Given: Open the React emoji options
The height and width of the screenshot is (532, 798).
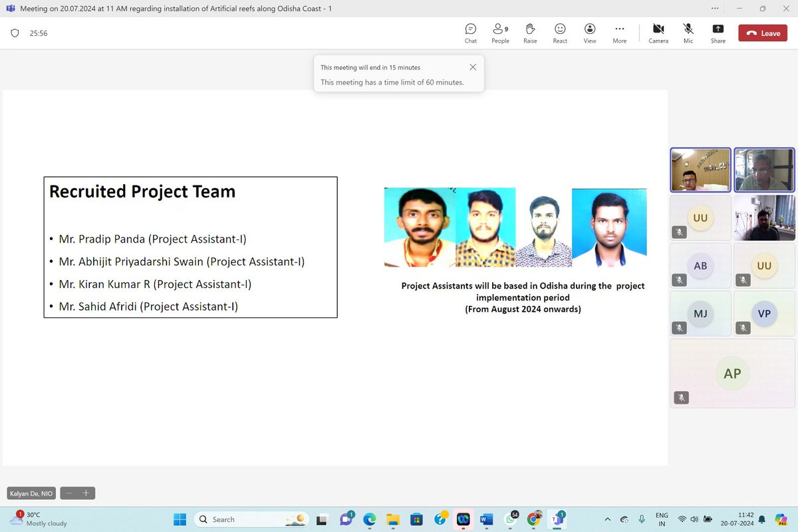Looking at the screenshot, I should [x=560, y=33].
